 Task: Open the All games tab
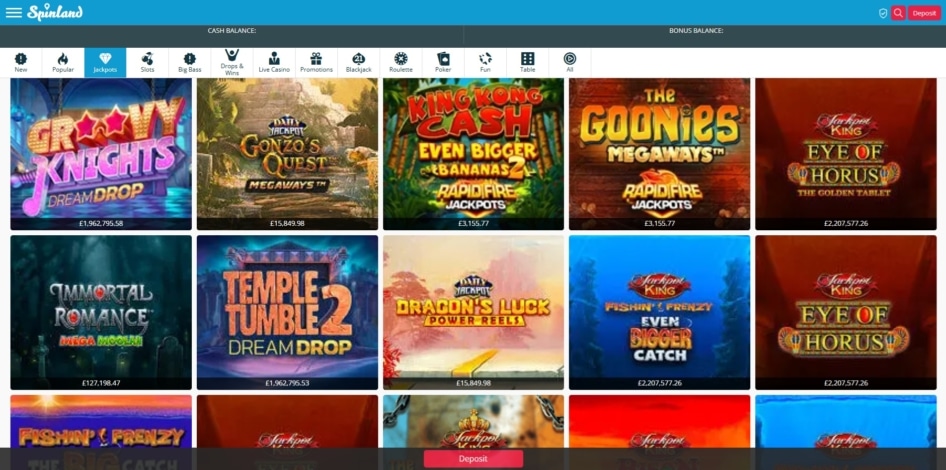tap(569, 62)
